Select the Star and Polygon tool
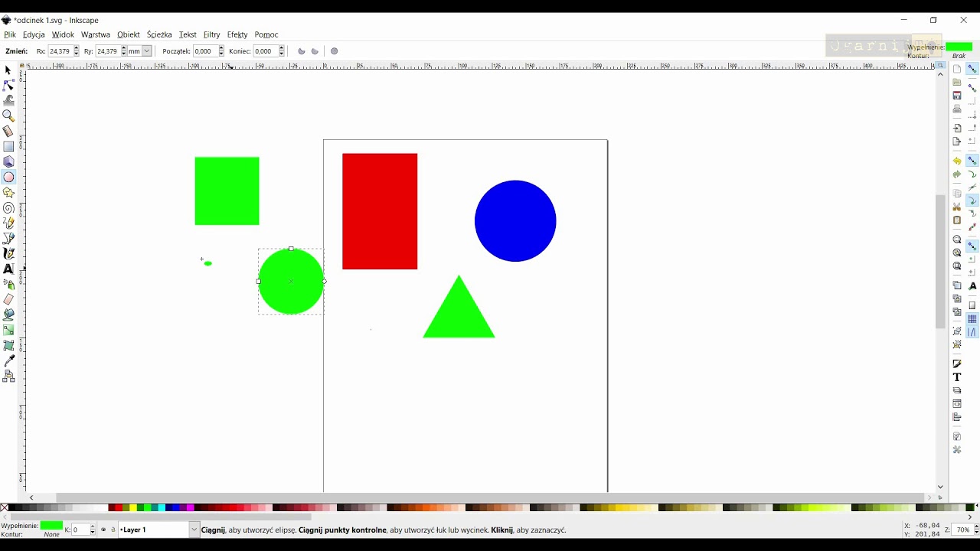The width and height of the screenshot is (980, 551). tap(8, 193)
